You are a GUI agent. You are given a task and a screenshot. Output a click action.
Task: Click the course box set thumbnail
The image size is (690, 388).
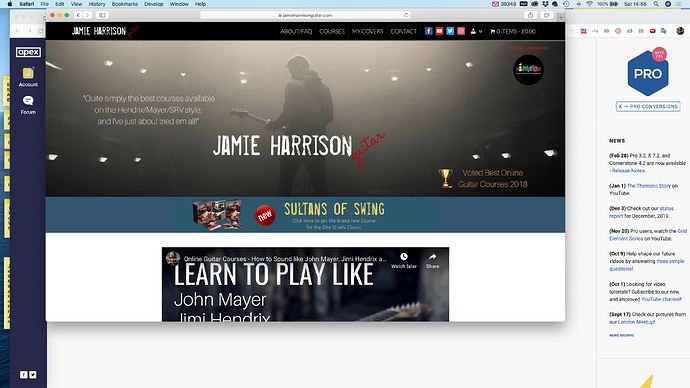217,214
